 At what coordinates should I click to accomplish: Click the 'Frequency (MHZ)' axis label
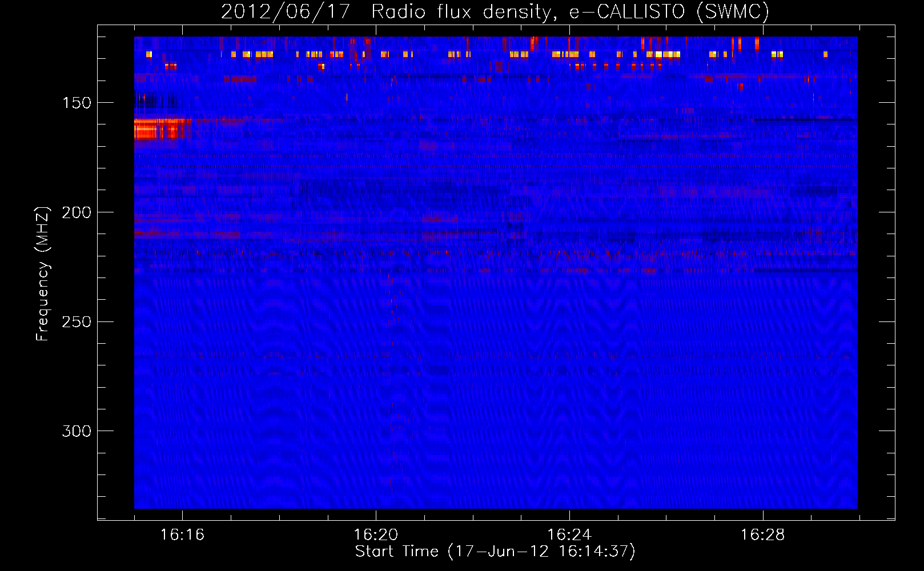(43, 274)
